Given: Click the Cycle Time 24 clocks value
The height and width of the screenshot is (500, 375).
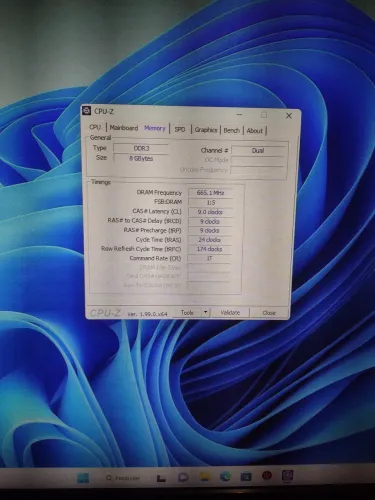Looking at the screenshot, I should pyautogui.click(x=210, y=240).
